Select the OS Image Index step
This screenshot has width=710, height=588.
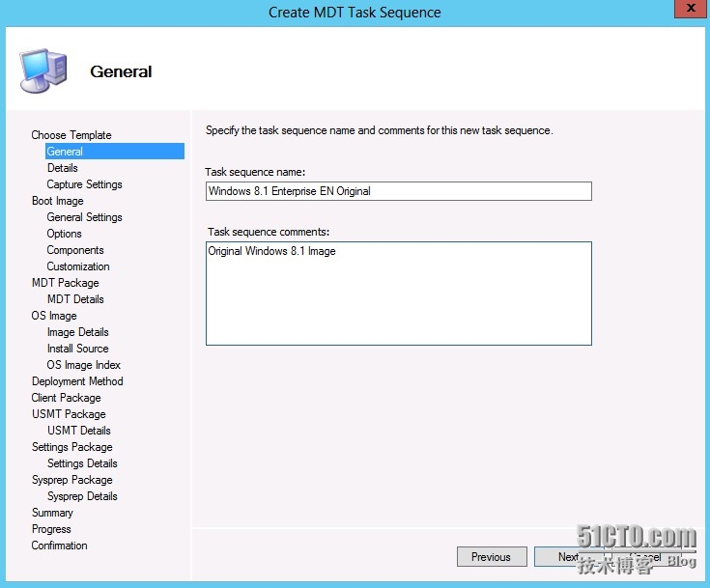83,365
